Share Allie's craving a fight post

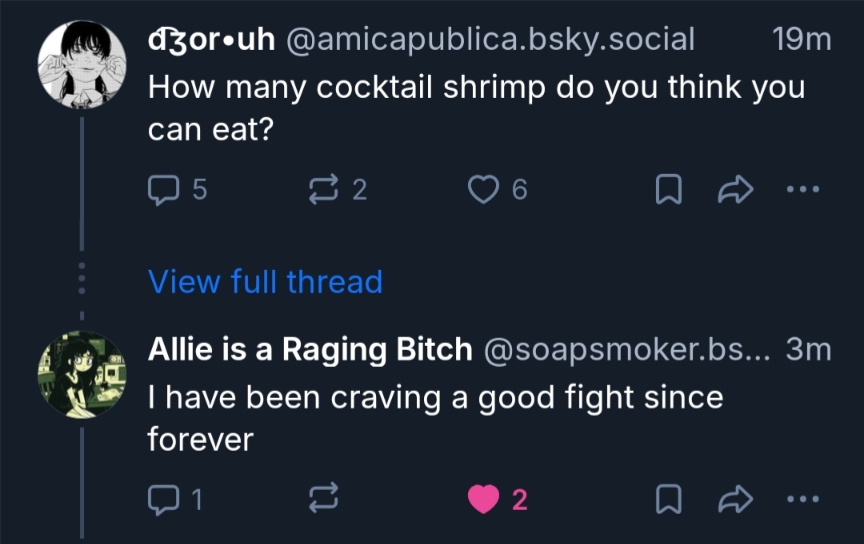click(734, 499)
